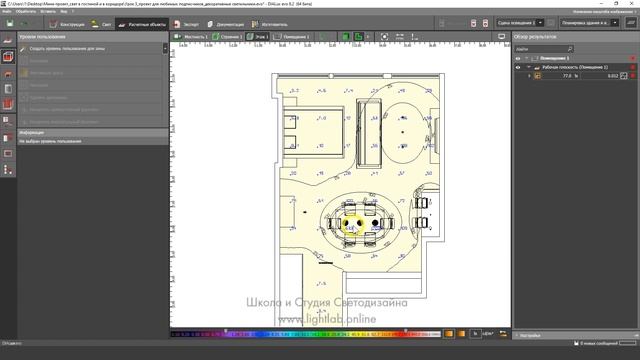Toggle visibility eye for Рабочая плоскость
This screenshot has height=360, width=640.
pos(518,67)
